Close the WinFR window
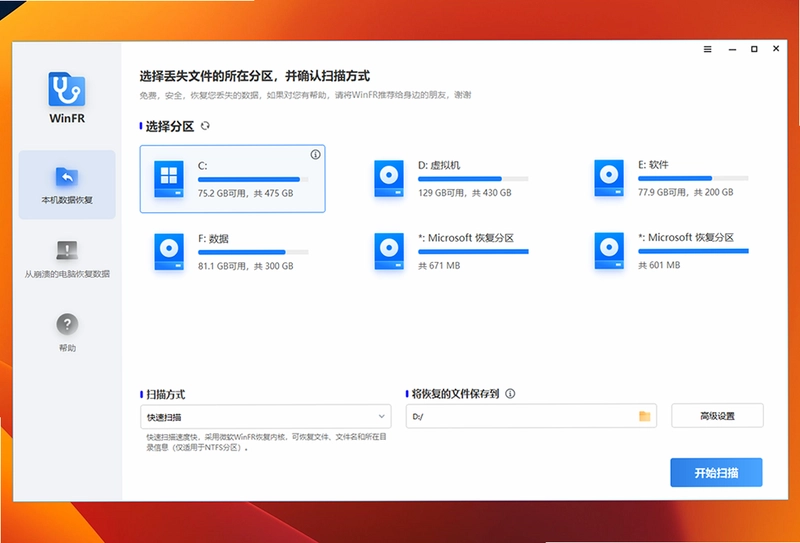The image size is (800, 543). pyautogui.click(x=776, y=48)
